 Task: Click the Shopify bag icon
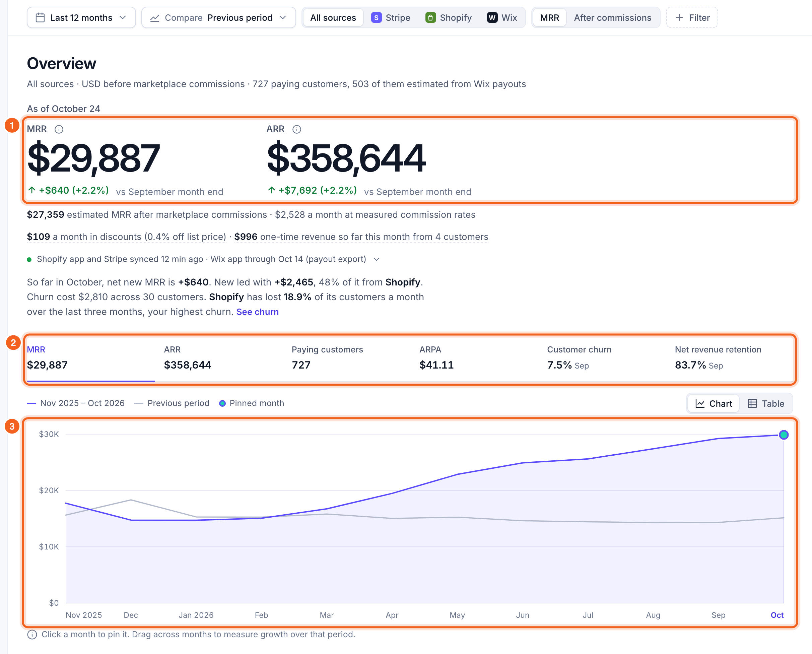coord(430,18)
